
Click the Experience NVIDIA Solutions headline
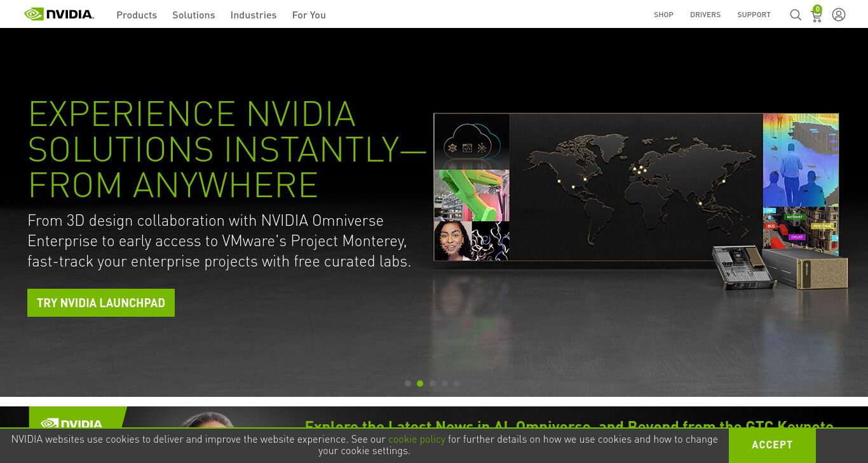227,149
